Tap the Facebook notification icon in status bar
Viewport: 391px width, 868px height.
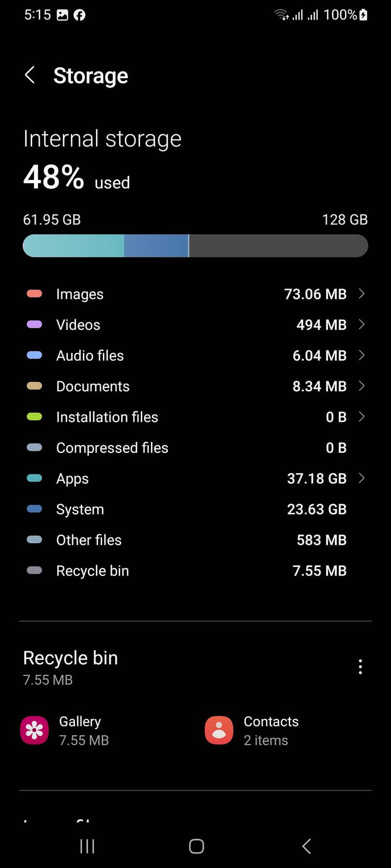click(x=79, y=15)
